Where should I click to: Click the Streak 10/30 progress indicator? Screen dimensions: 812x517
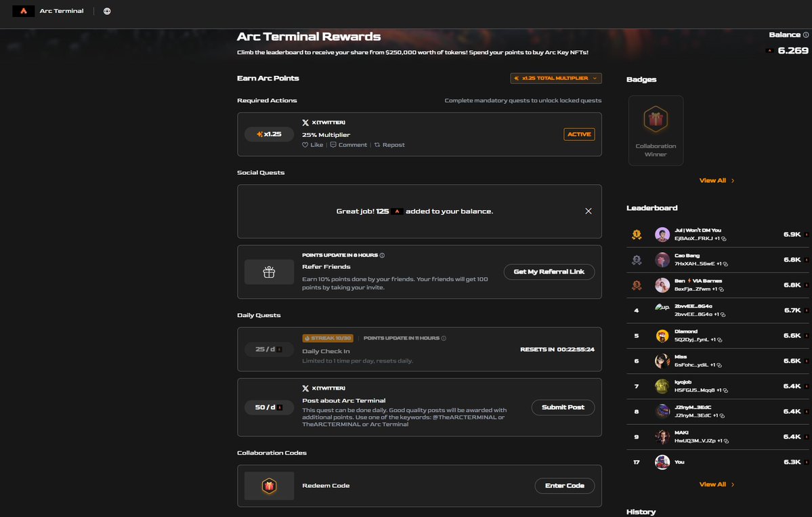coord(327,337)
